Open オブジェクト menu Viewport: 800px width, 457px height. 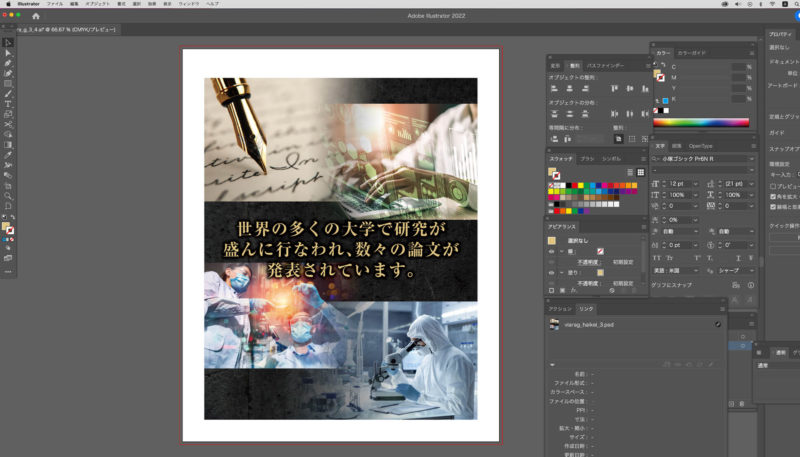click(97, 4)
